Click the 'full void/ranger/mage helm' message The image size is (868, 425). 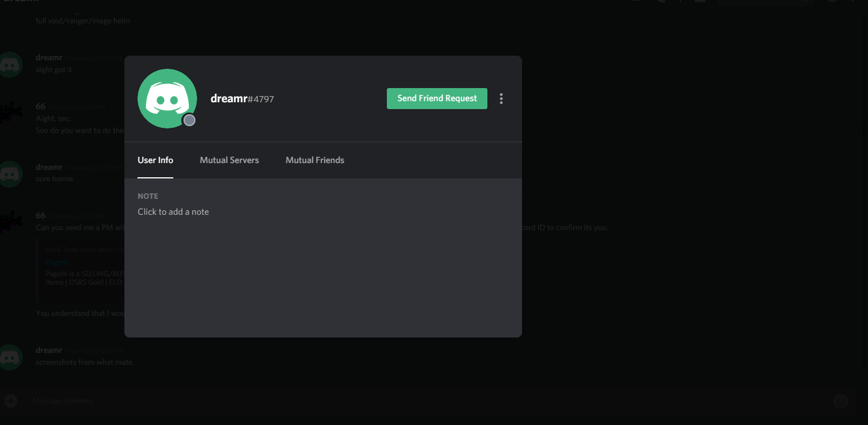(83, 20)
